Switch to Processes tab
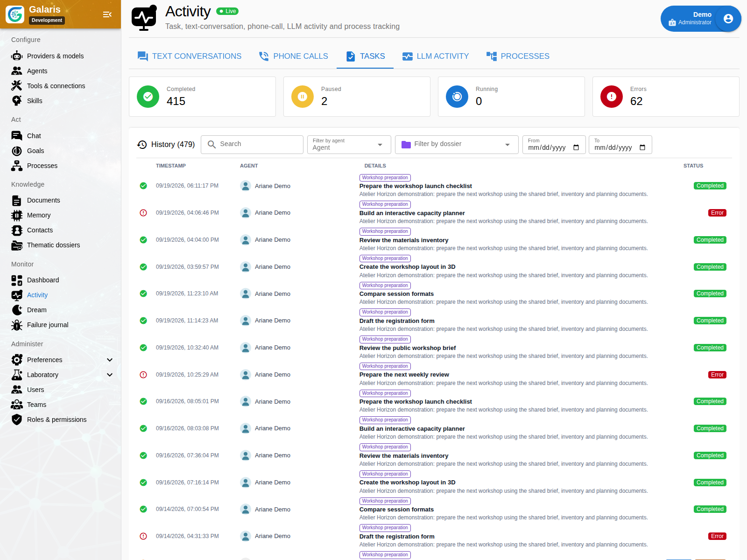747x560 pixels. [518, 56]
